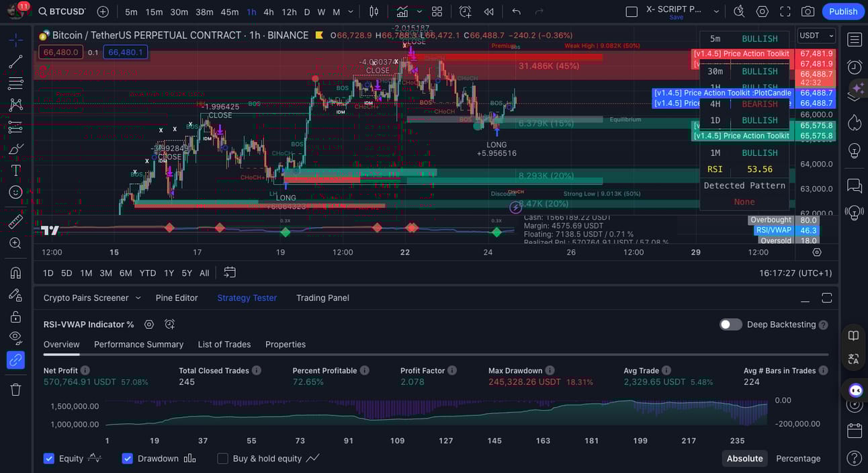Image resolution: width=868 pixels, height=473 pixels.
Task: Toggle the Equity checkbox
Action: click(48, 458)
